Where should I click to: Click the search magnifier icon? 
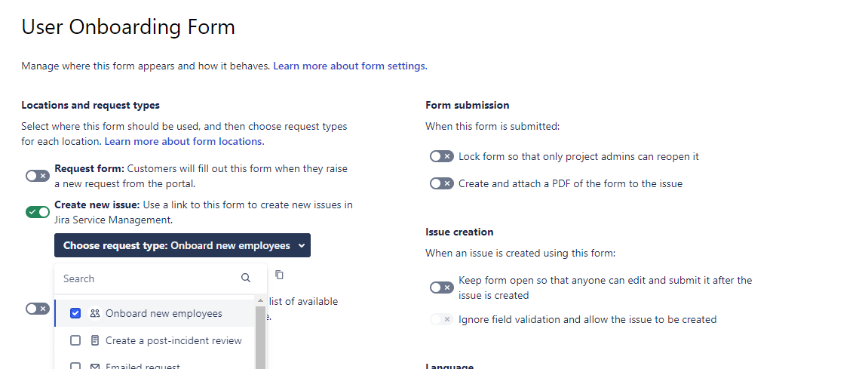(x=246, y=278)
